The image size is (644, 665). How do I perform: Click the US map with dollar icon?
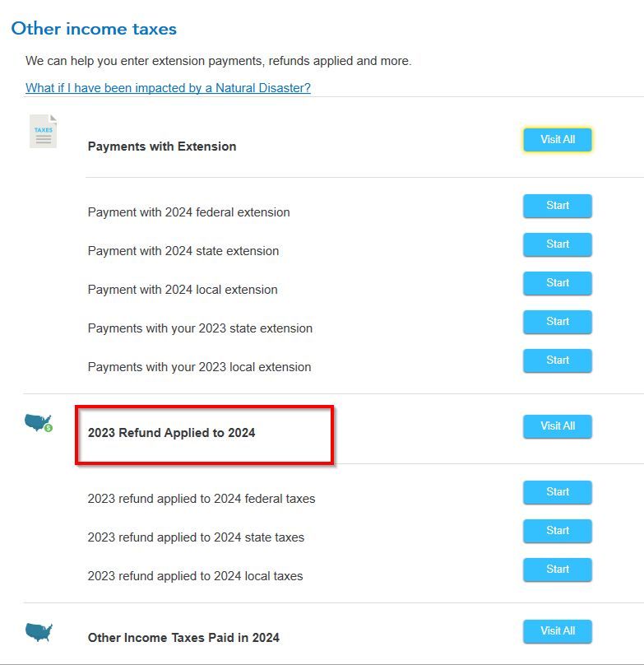(x=39, y=424)
